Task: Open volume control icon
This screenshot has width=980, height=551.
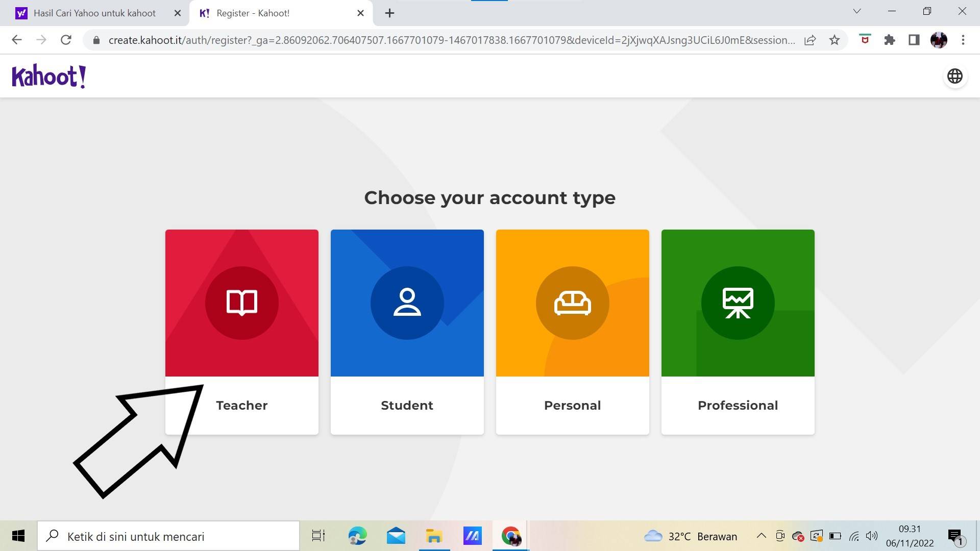Action: (x=872, y=536)
